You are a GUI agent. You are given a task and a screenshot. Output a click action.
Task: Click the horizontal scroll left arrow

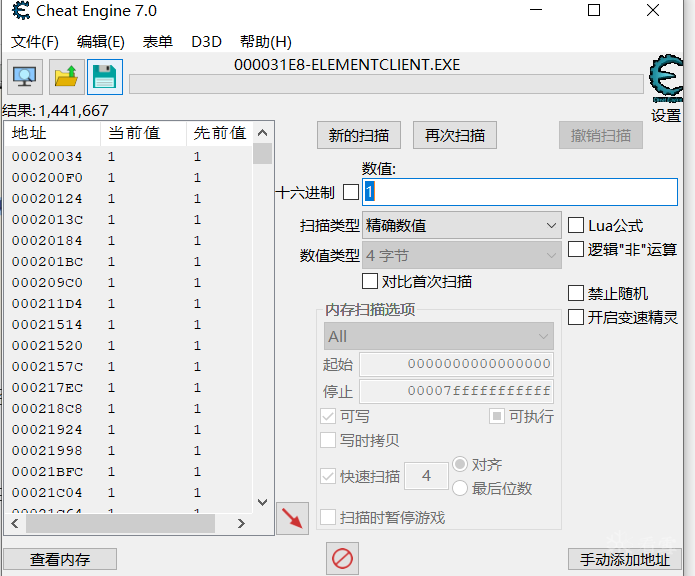coord(15,524)
